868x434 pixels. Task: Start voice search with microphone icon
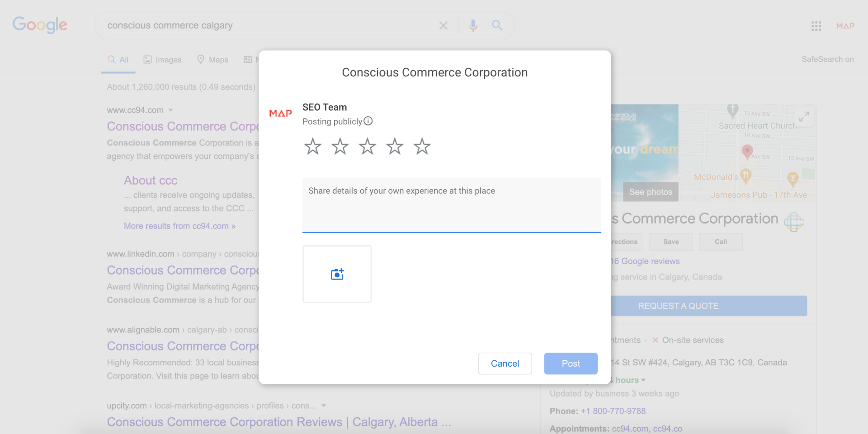(x=473, y=25)
